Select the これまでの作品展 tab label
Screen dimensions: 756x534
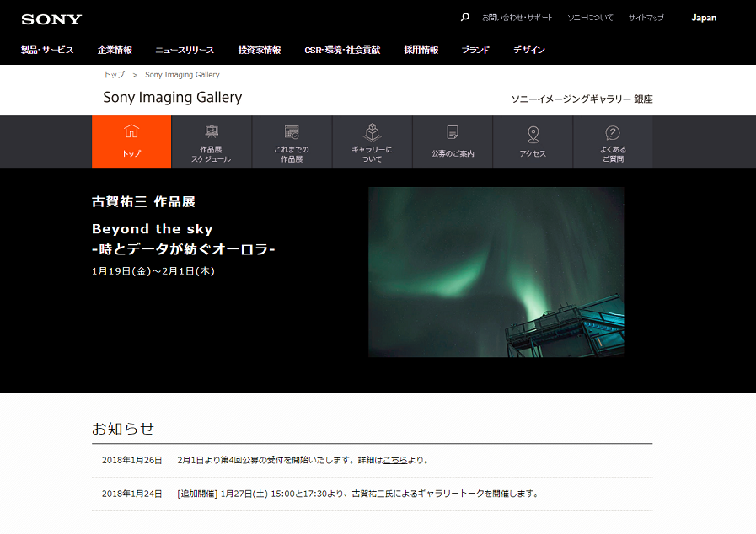[292, 154]
